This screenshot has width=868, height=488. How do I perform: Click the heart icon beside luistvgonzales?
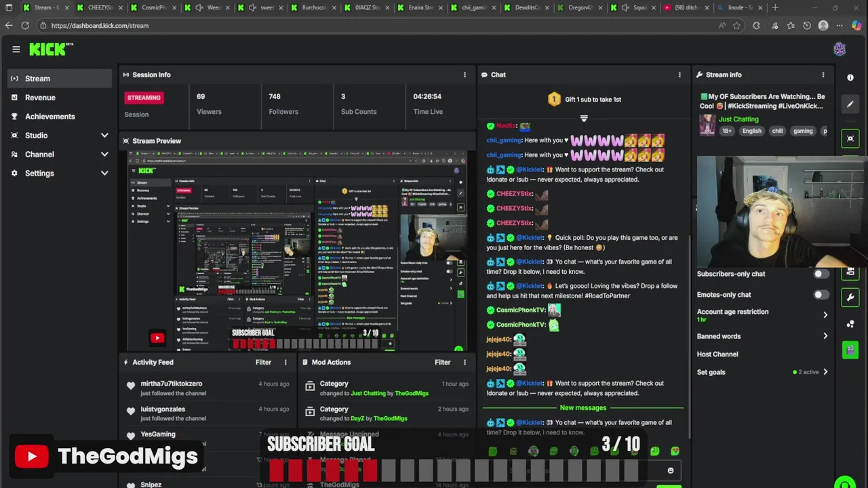click(x=131, y=411)
